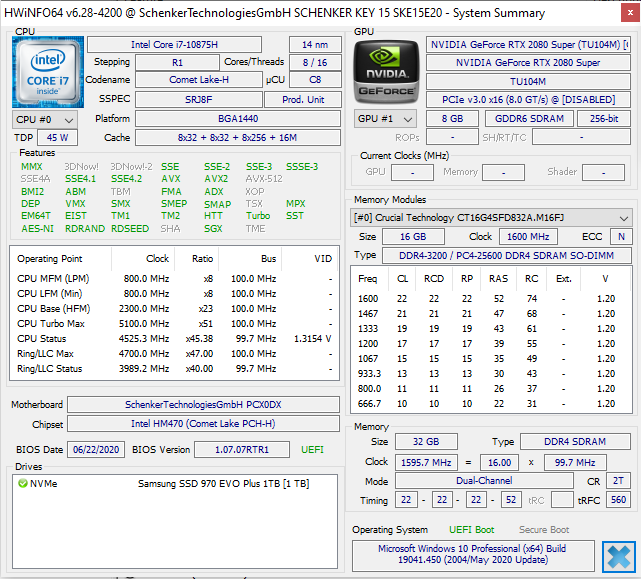Click the AVX2 feature label
The image size is (641, 579).
pos(216,179)
